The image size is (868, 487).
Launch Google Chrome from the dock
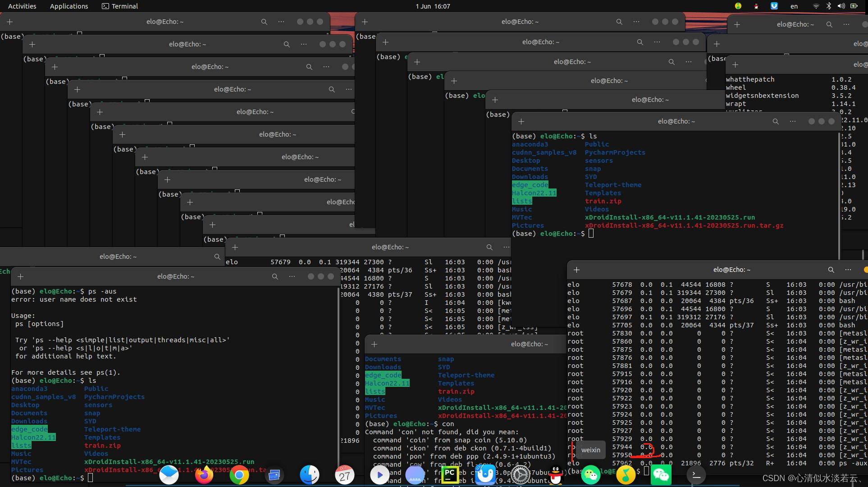click(239, 475)
